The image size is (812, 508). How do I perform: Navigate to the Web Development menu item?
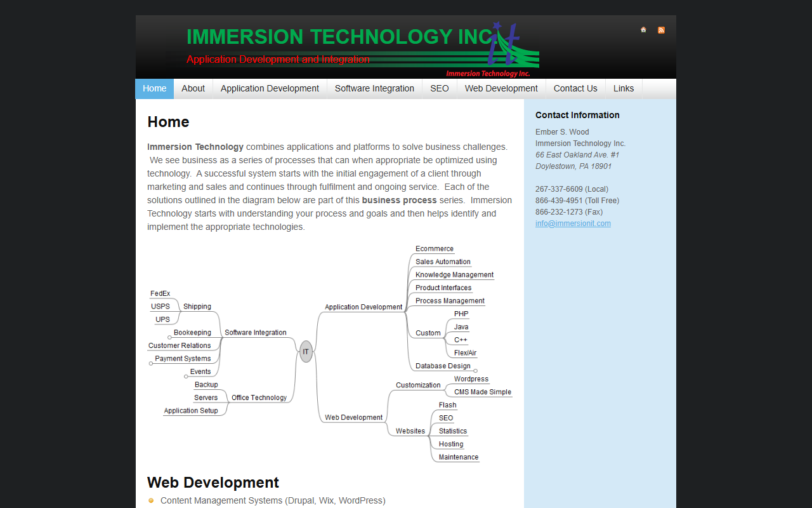pyautogui.click(x=501, y=89)
